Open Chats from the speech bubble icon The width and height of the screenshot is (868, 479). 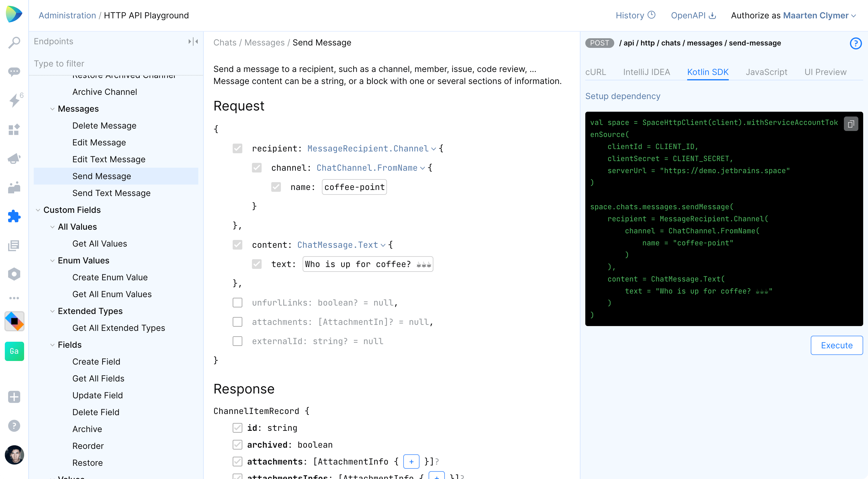pos(14,72)
